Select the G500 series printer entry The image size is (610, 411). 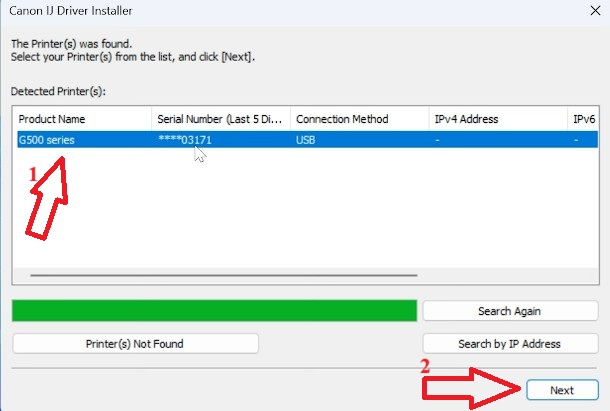click(47, 140)
